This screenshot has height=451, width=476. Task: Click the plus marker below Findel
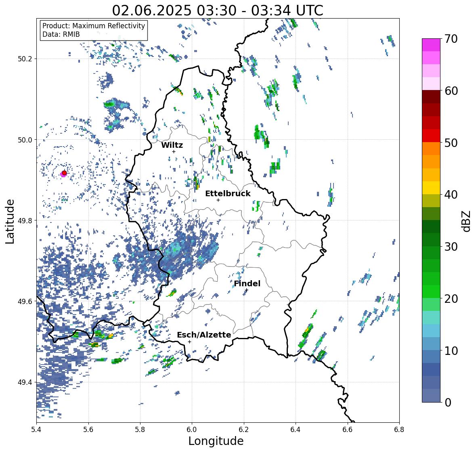click(247, 290)
